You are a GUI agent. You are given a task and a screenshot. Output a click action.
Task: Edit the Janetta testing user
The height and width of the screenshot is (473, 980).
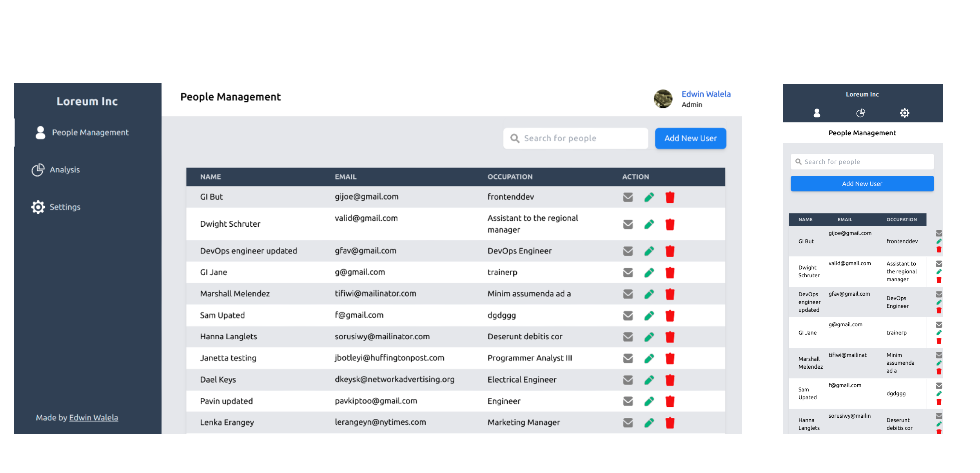pyautogui.click(x=649, y=358)
